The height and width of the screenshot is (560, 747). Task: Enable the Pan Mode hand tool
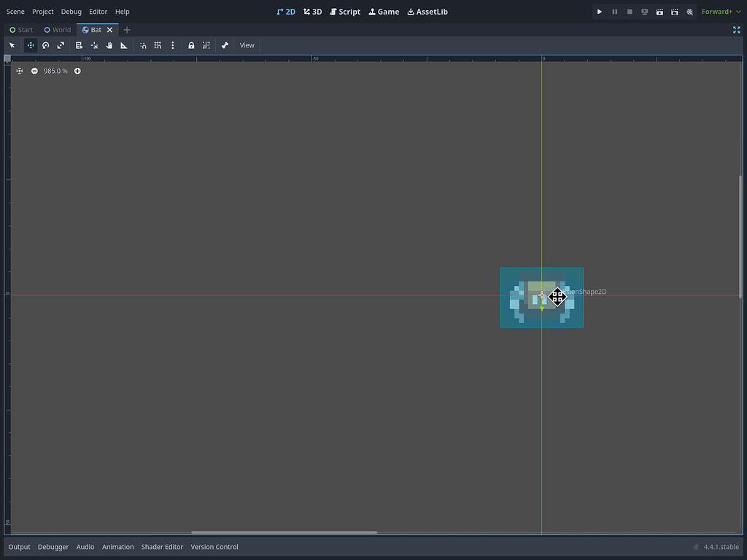[x=109, y=45]
